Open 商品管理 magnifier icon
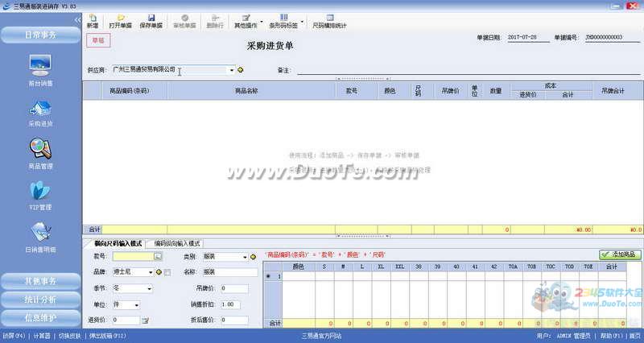Screen dimensions: 644x343 [40, 149]
